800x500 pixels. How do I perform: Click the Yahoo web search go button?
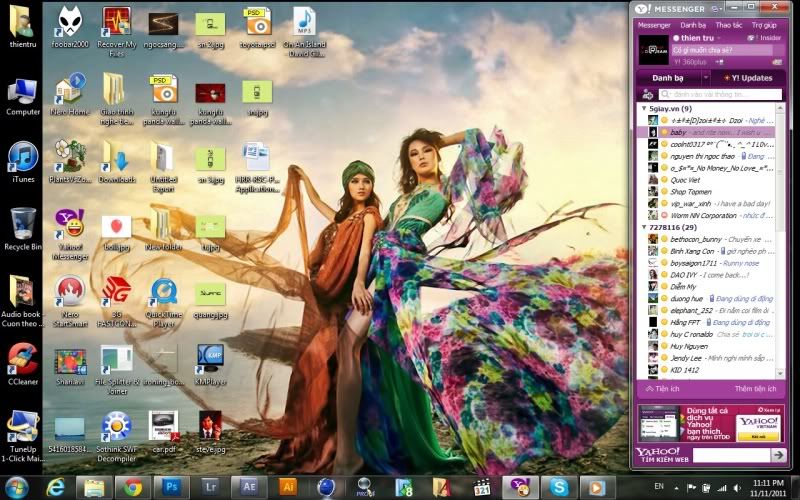779,455
